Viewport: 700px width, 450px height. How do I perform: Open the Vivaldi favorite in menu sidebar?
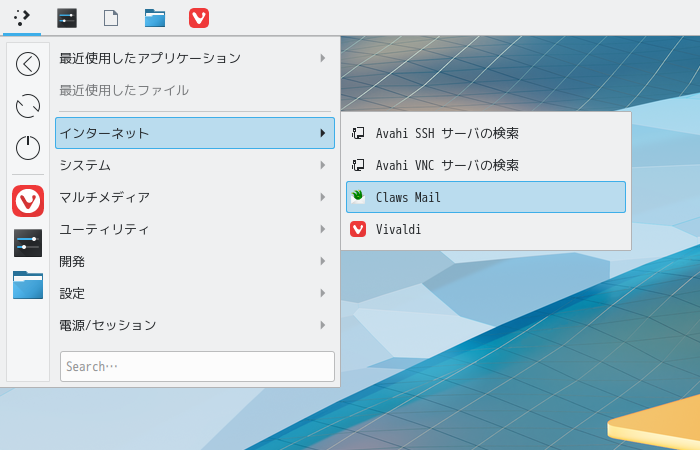[x=28, y=201]
